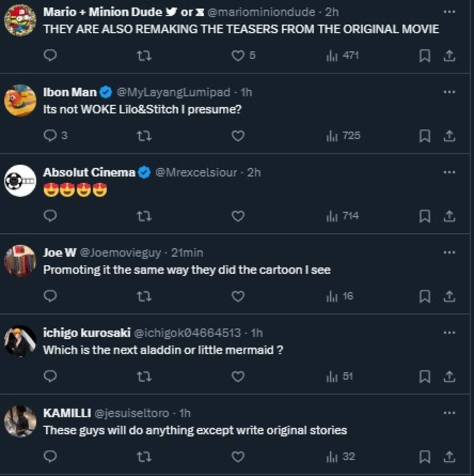Open the @mariominiondude profile handle
474x476 pixels.
click(261, 12)
